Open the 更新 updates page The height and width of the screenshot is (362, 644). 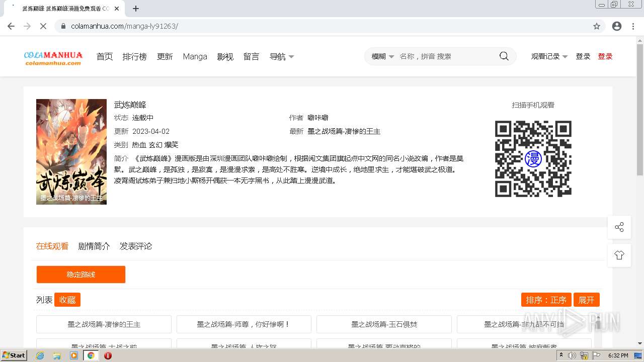click(165, 56)
